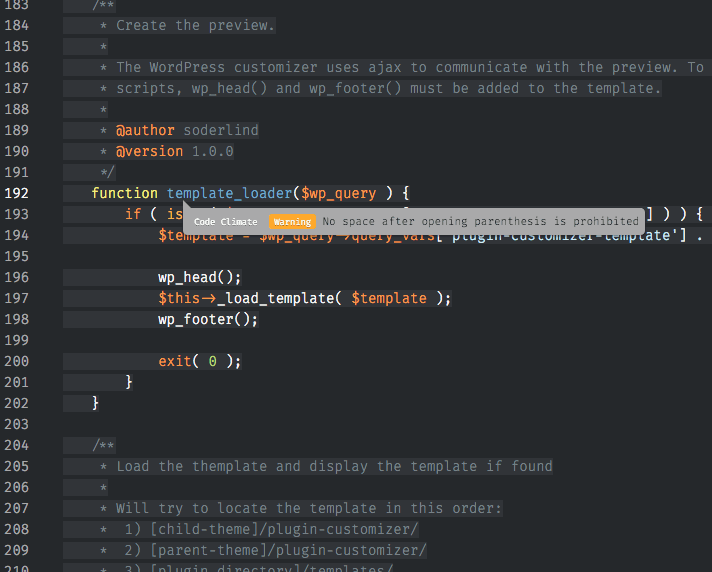Click the comment closer '*/' on line 191
Image resolution: width=712 pixels, height=572 pixels.
tap(108, 173)
